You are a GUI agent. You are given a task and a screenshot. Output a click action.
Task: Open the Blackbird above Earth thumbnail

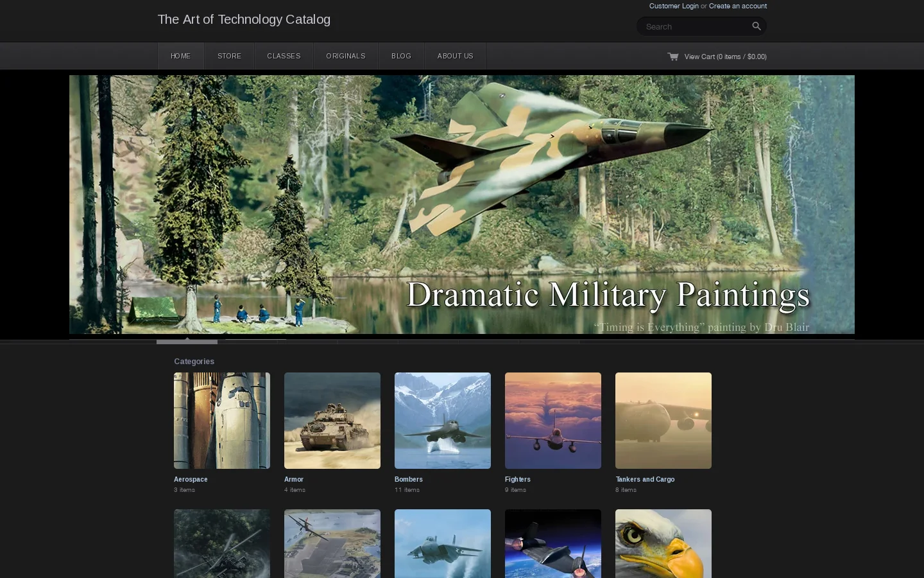(x=553, y=543)
